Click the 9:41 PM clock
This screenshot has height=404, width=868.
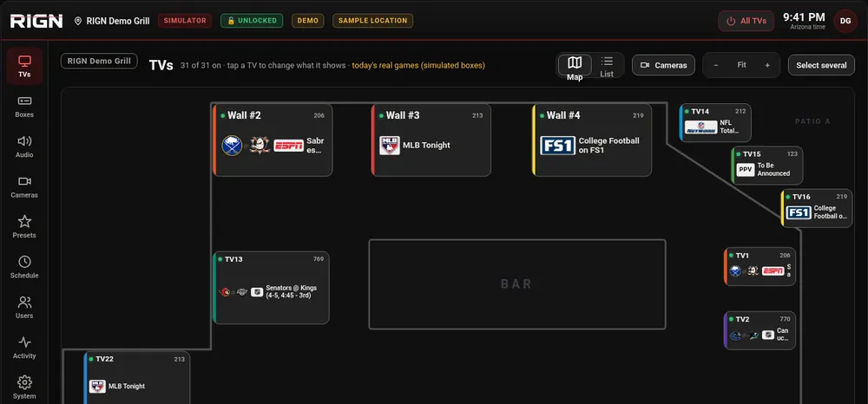click(x=804, y=17)
